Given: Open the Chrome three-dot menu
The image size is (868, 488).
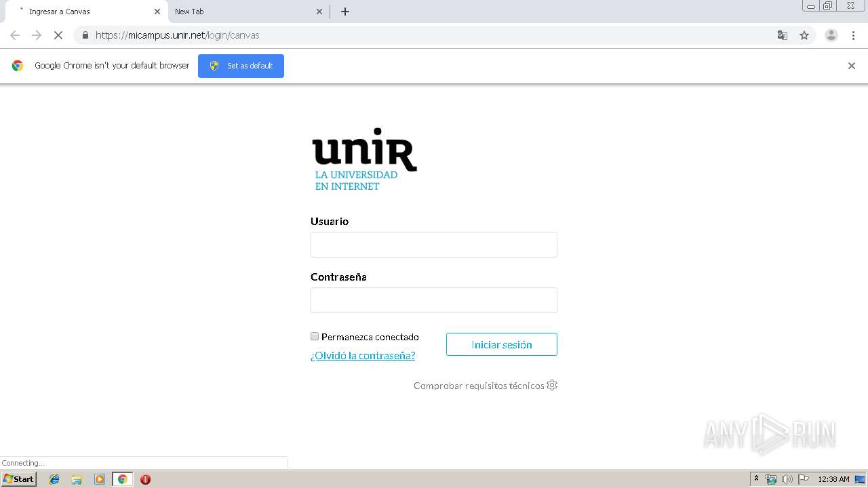Looking at the screenshot, I should point(853,35).
